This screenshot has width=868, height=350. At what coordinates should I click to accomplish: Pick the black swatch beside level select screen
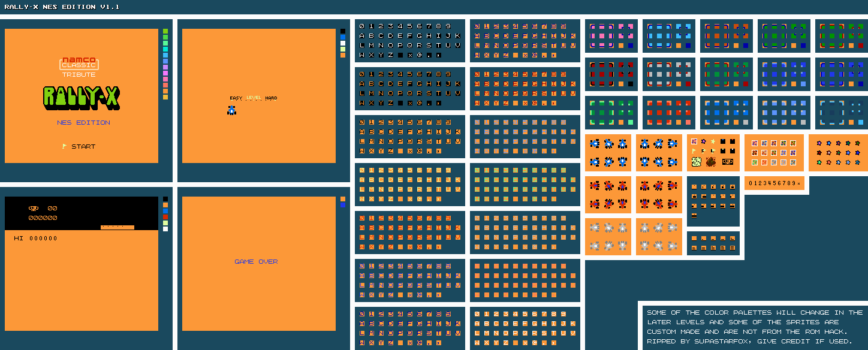pos(343,31)
